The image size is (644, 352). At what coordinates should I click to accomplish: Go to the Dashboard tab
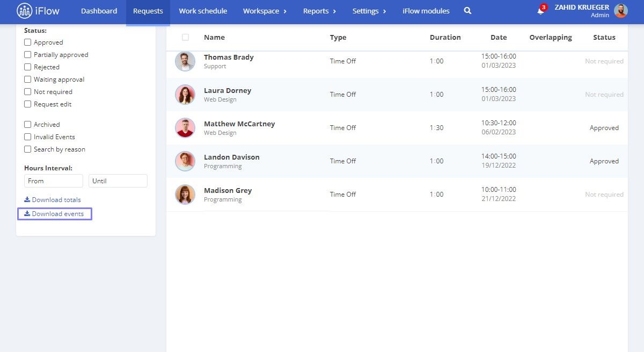[x=99, y=11]
